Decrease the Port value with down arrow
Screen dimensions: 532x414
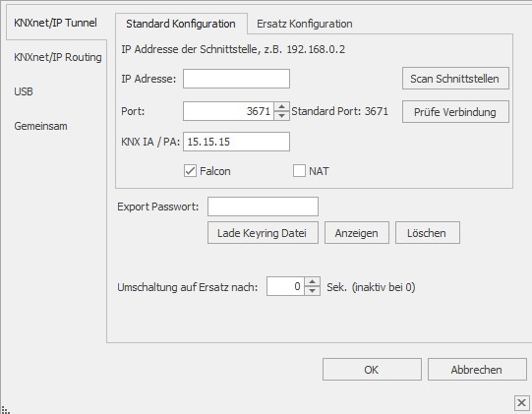pos(281,116)
